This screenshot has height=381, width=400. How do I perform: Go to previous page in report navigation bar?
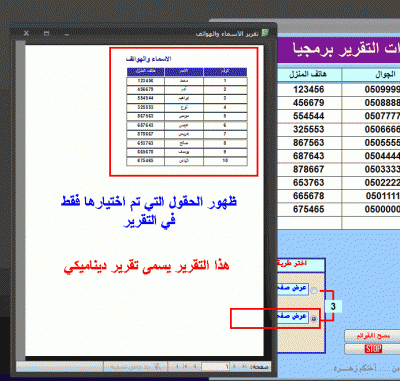coord(234,367)
